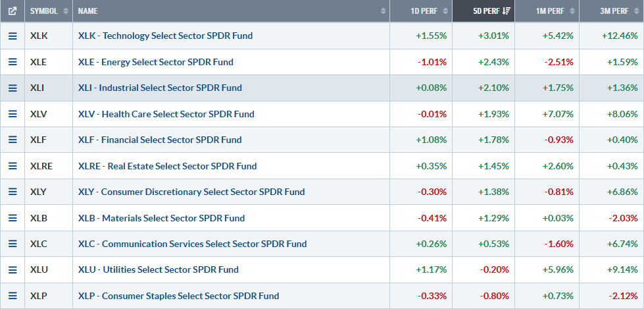Sort by the 3M PERF column header
The height and width of the screenshot is (309, 644).
click(x=618, y=11)
